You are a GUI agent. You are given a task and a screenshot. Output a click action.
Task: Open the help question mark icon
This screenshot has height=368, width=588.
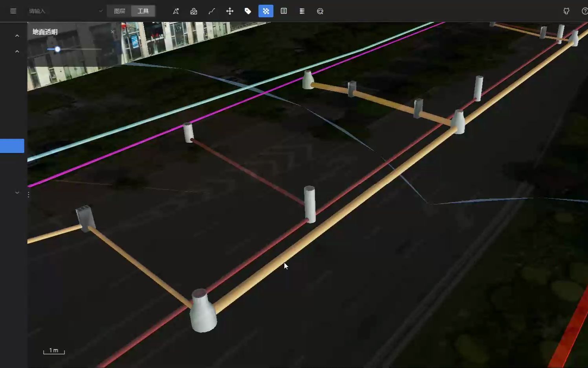[584, 11]
